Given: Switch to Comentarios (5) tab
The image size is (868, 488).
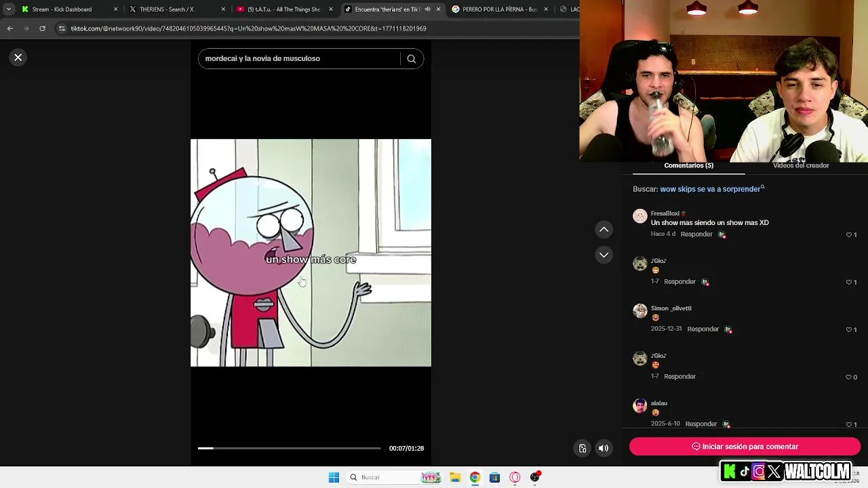Looking at the screenshot, I should click(688, 165).
